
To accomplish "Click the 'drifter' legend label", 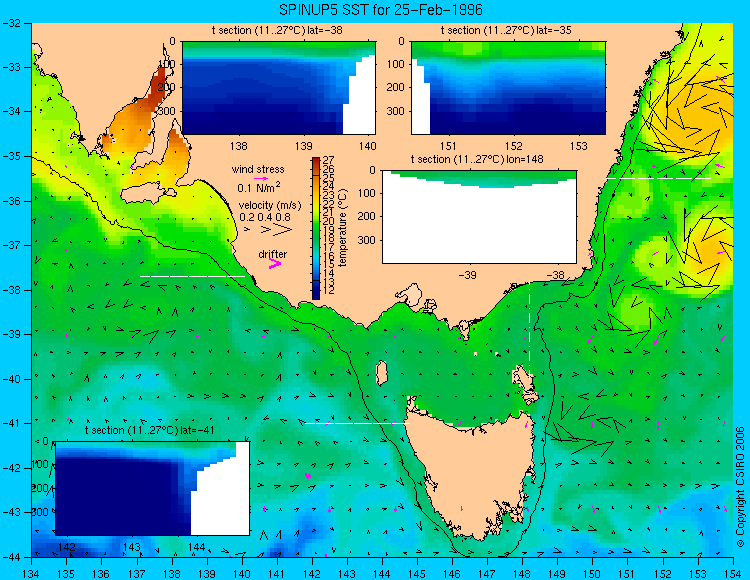I will pyautogui.click(x=273, y=254).
